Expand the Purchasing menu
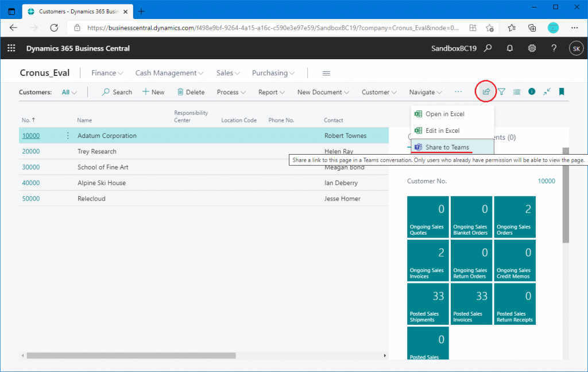This screenshot has height=372, width=588. click(x=273, y=73)
